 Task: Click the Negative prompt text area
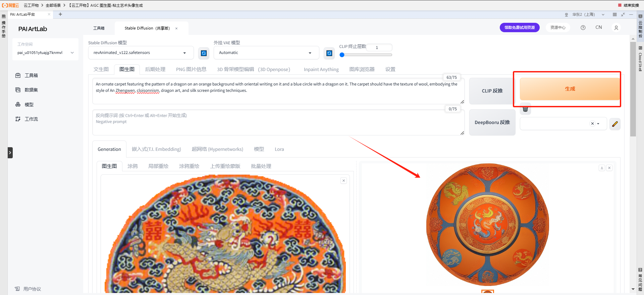pos(278,122)
